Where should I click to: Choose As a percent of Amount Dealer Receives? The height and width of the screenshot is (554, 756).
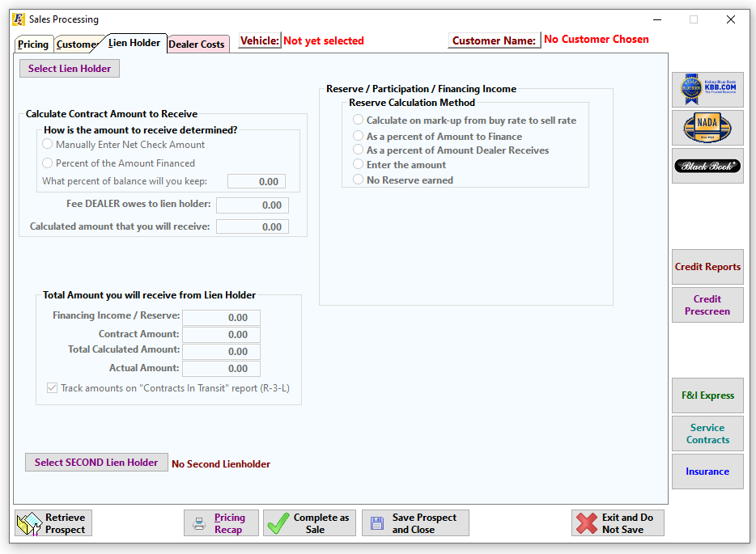[x=358, y=150]
